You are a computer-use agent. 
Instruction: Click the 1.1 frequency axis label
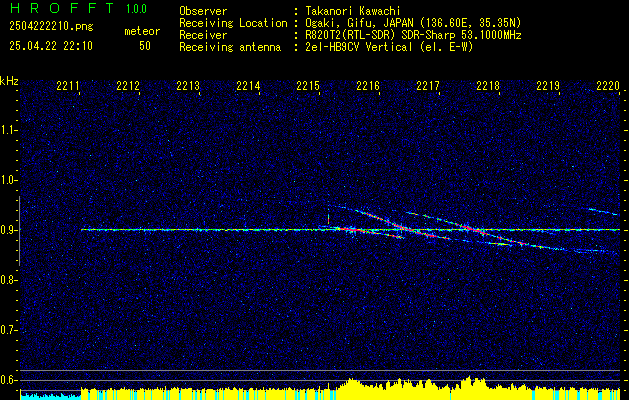tap(8, 130)
